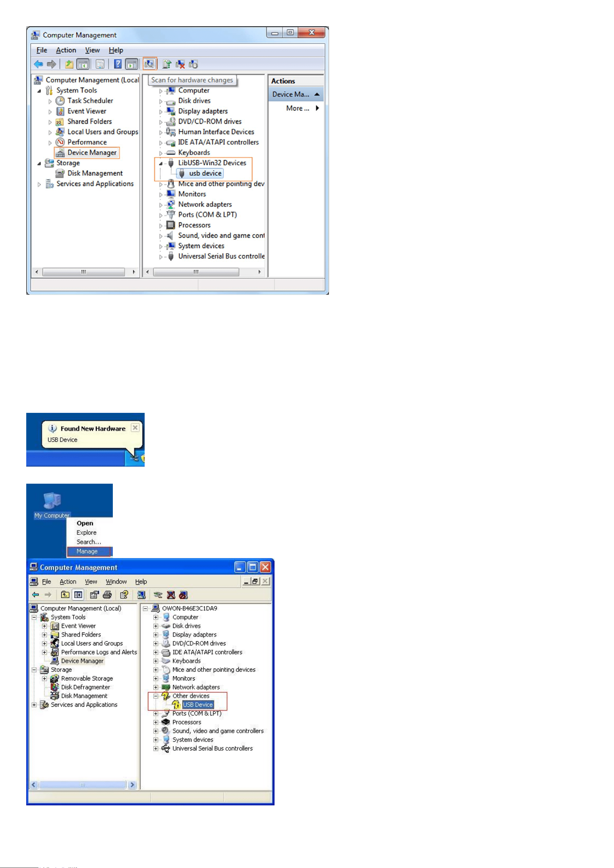Choose Open from the My Computer context menu
The width and height of the screenshot is (614, 868).
point(85,523)
